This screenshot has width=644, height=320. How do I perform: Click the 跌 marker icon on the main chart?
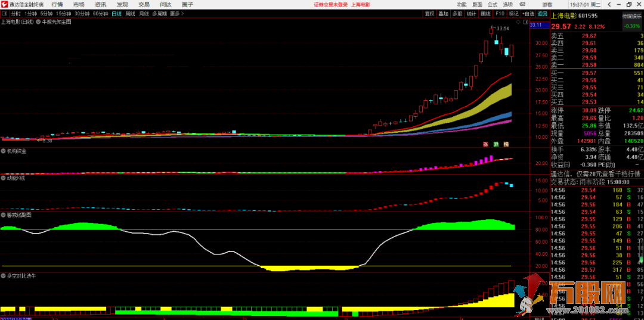click(x=496, y=144)
